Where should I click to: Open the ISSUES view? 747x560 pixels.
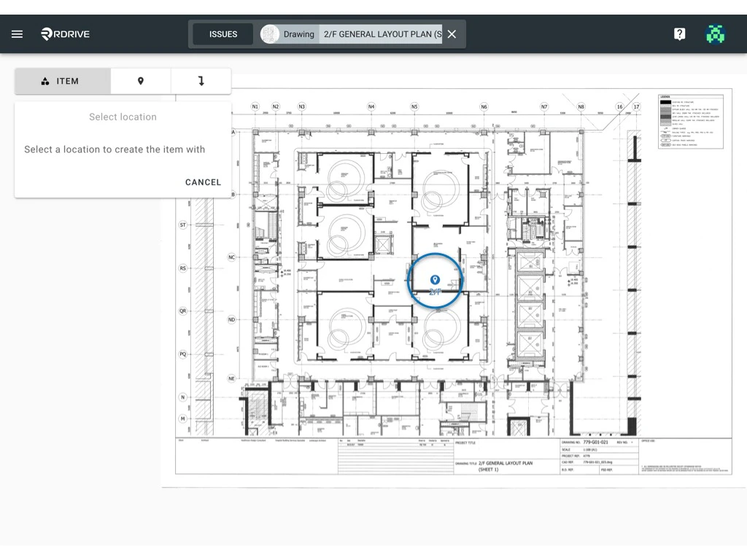[x=222, y=34]
